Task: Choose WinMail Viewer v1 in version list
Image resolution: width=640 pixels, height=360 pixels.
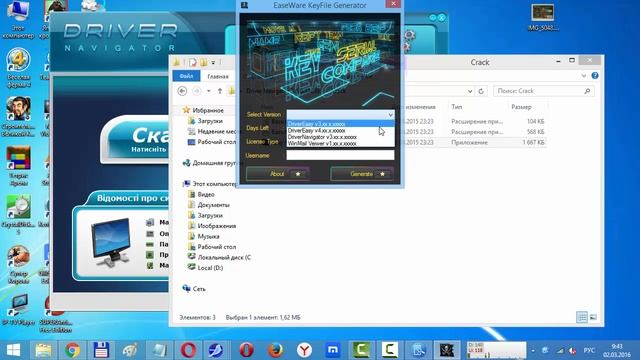Action: [340, 144]
